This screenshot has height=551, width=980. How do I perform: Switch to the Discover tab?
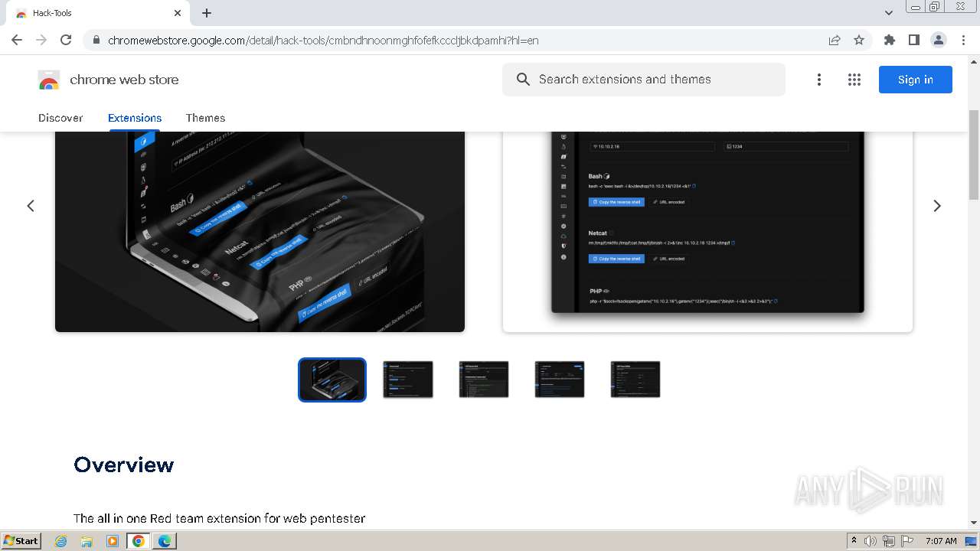click(60, 118)
